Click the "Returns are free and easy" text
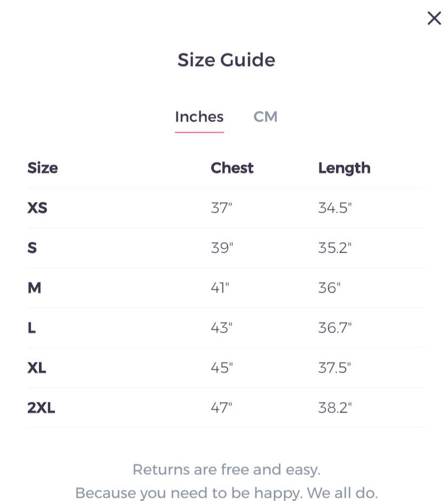The width and height of the screenshot is (448, 501). 226,470
